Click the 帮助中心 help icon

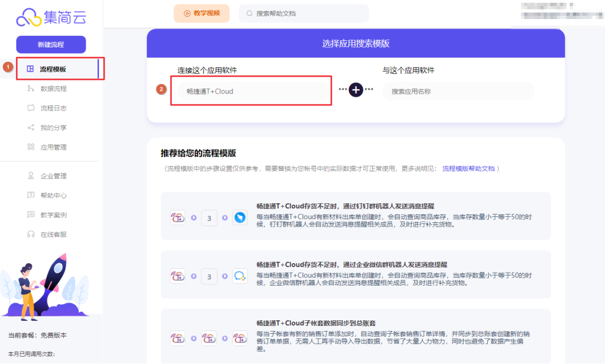pos(31,195)
